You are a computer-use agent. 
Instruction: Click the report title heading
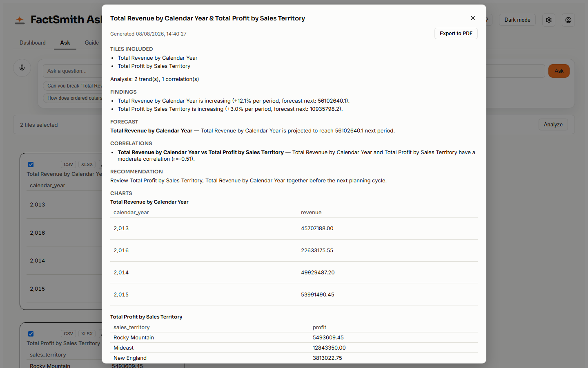coord(207,18)
